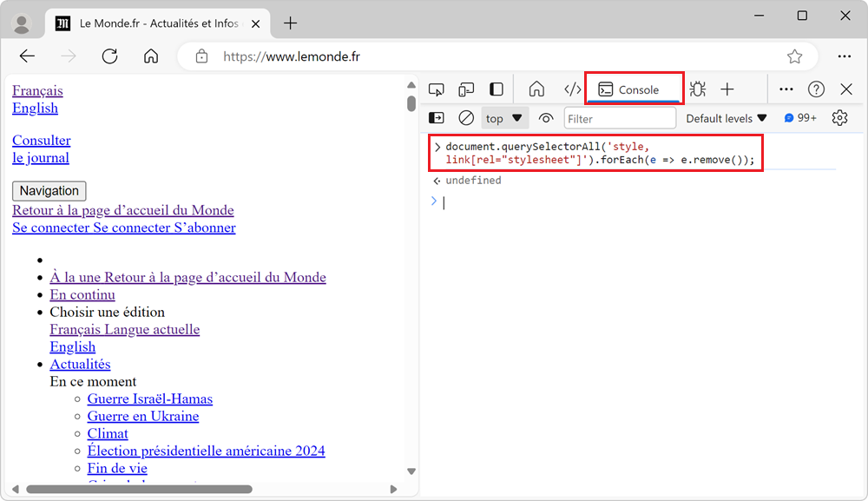Open the top English link
This screenshot has height=501, width=868.
(x=35, y=108)
